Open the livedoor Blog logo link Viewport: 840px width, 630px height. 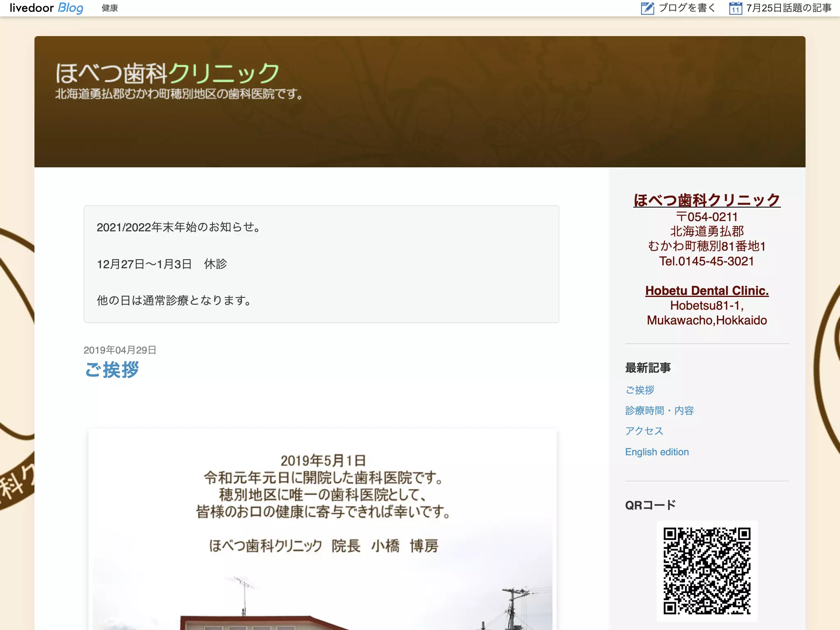(46, 8)
